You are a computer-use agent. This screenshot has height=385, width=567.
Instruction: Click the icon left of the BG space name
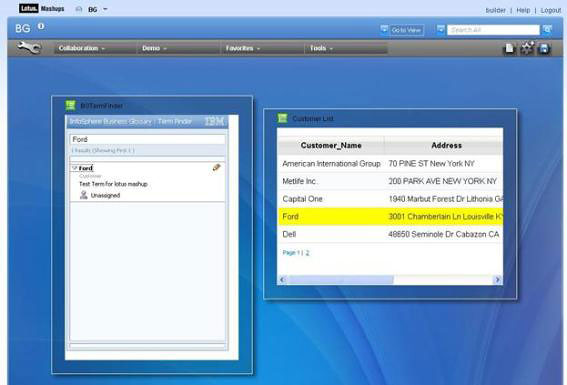[79, 9]
